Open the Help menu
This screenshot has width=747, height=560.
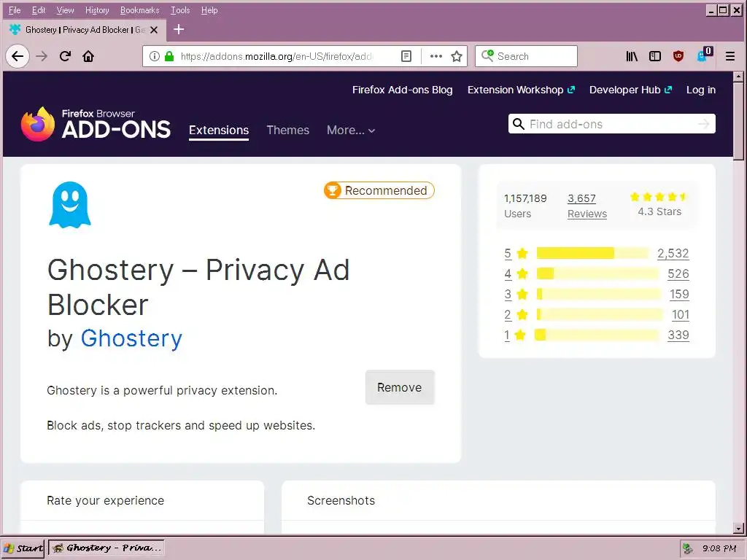click(x=209, y=10)
